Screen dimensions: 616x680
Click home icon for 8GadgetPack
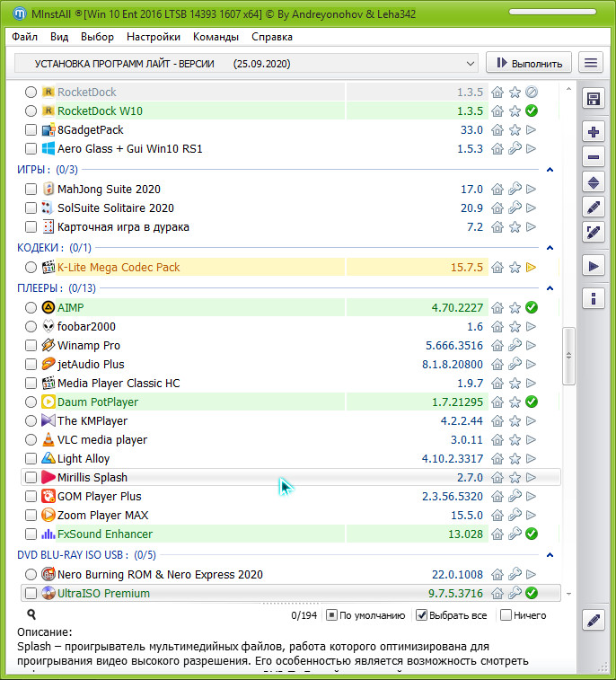pyautogui.click(x=497, y=129)
